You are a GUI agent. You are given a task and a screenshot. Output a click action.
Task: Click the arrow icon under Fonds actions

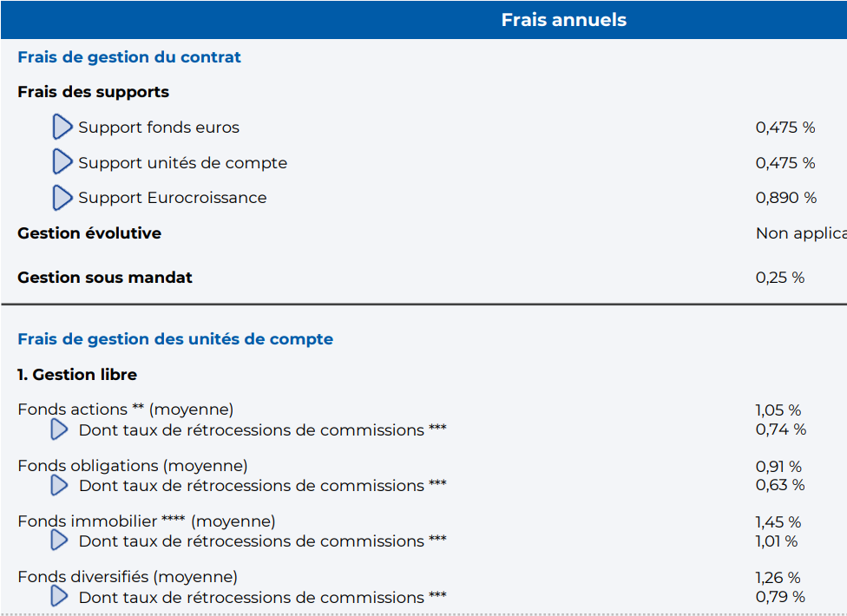[59, 429]
